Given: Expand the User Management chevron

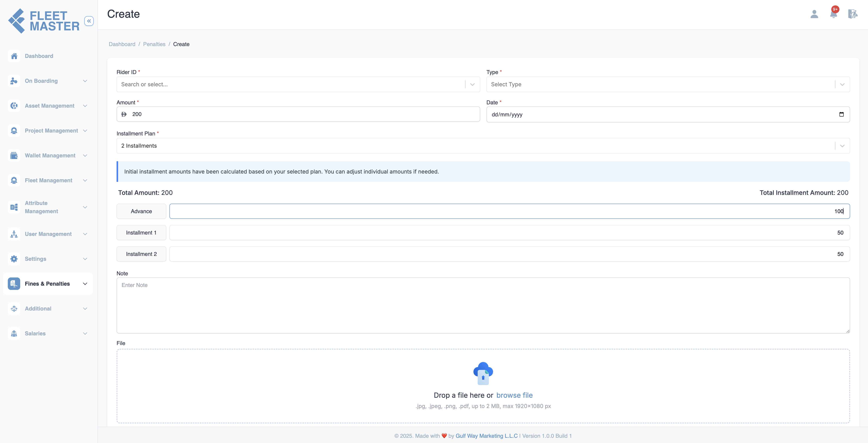Looking at the screenshot, I should pos(85,234).
